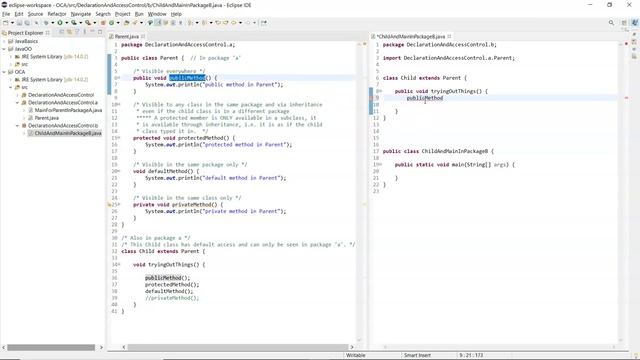
Task: Open the Help menu
Action: 176,14
